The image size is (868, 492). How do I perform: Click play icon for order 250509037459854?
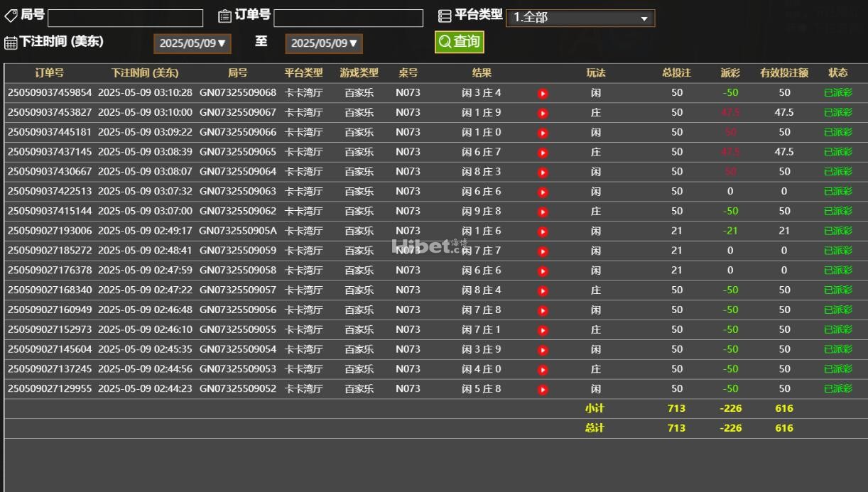543,93
